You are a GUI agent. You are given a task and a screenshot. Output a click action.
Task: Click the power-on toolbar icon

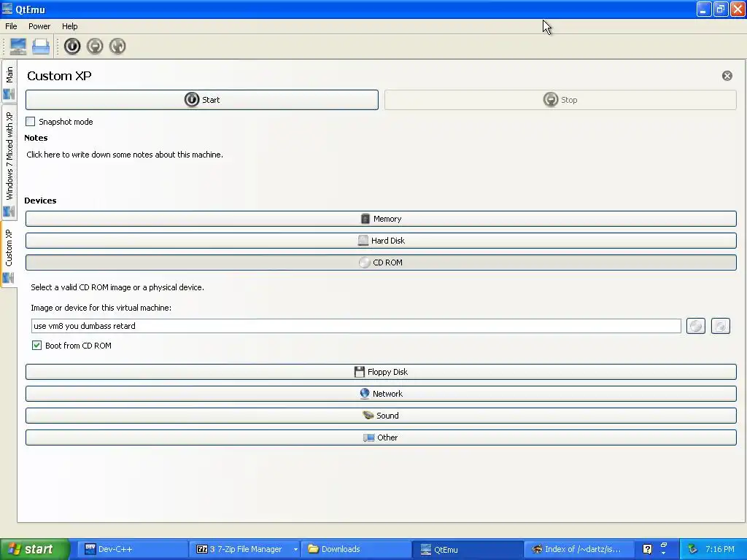coord(72,46)
